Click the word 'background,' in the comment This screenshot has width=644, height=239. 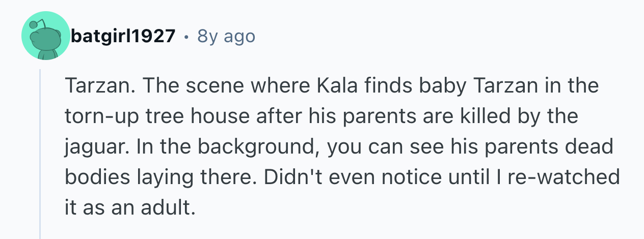point(256,146)
